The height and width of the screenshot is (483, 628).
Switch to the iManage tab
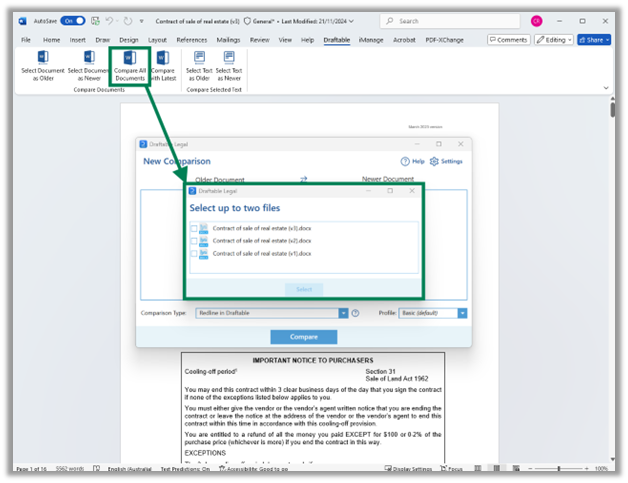pos(371,40)
